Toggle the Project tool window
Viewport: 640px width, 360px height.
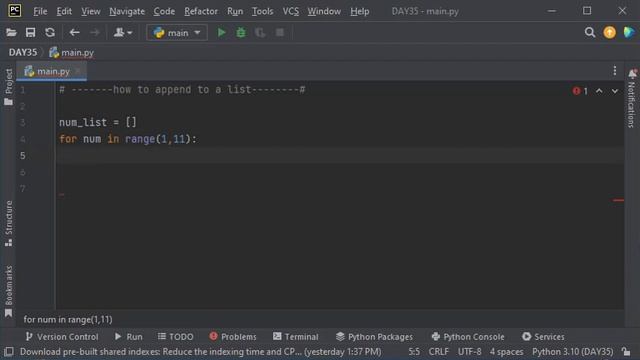[x=9, y=87]
